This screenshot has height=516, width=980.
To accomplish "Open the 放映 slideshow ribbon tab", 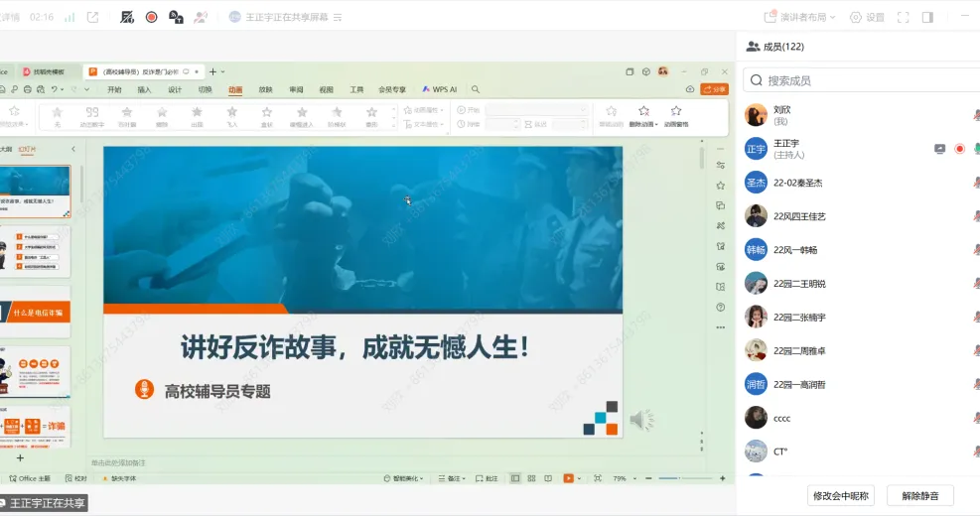I will (265, 89).
